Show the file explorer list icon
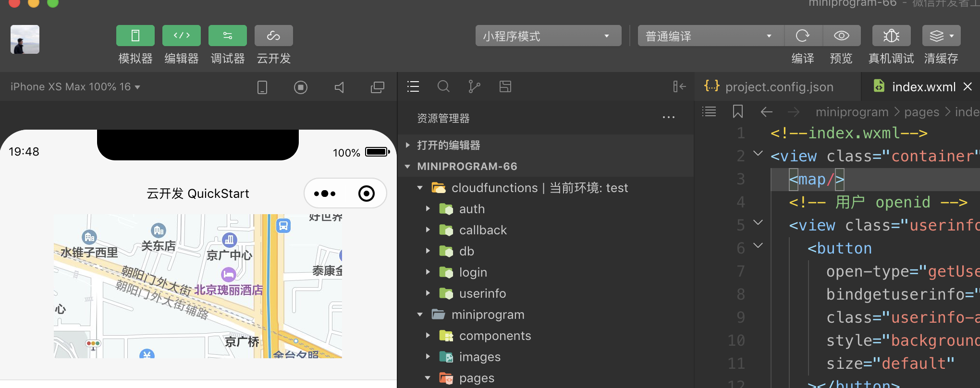Screen dimensions: 980x388 (x=413, y=86)
